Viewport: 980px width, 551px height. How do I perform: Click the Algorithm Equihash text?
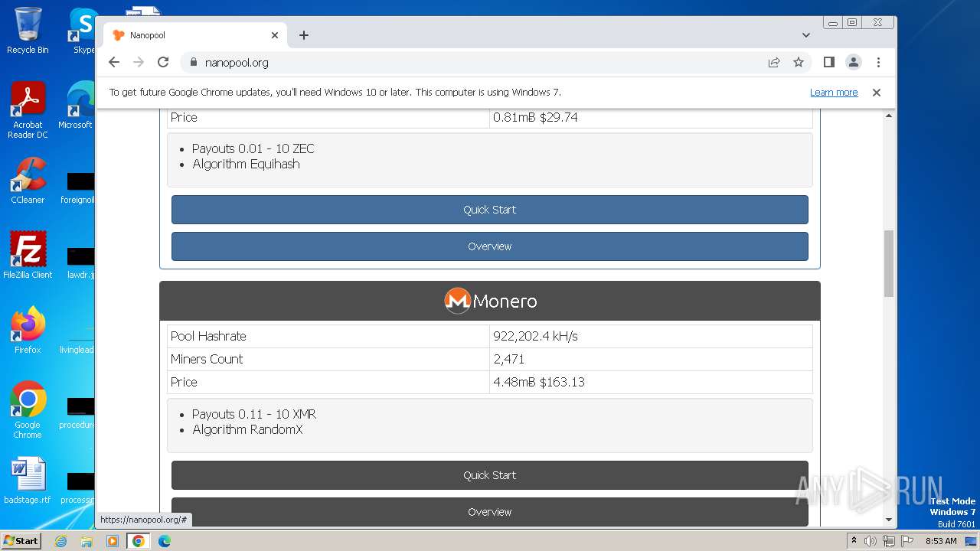(246, 164)
